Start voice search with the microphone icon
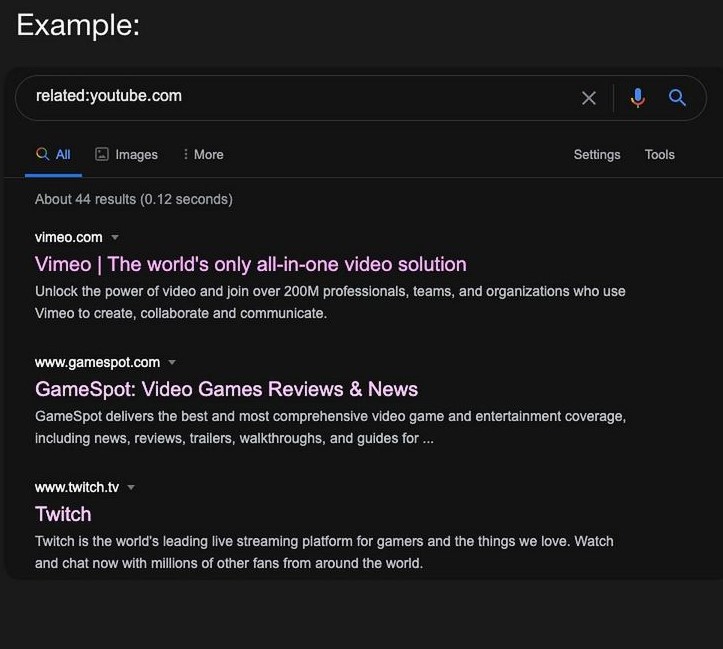 coord(637,98)
